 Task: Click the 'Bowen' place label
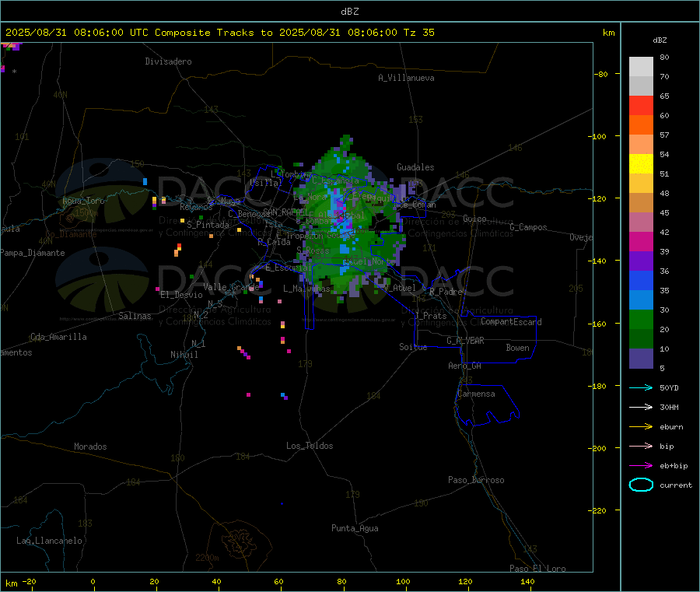[x=518, y=348]
